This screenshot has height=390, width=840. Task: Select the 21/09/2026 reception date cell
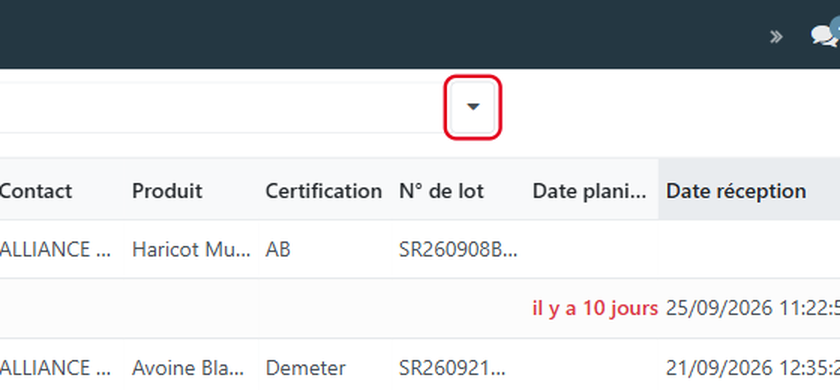(753, 368)
